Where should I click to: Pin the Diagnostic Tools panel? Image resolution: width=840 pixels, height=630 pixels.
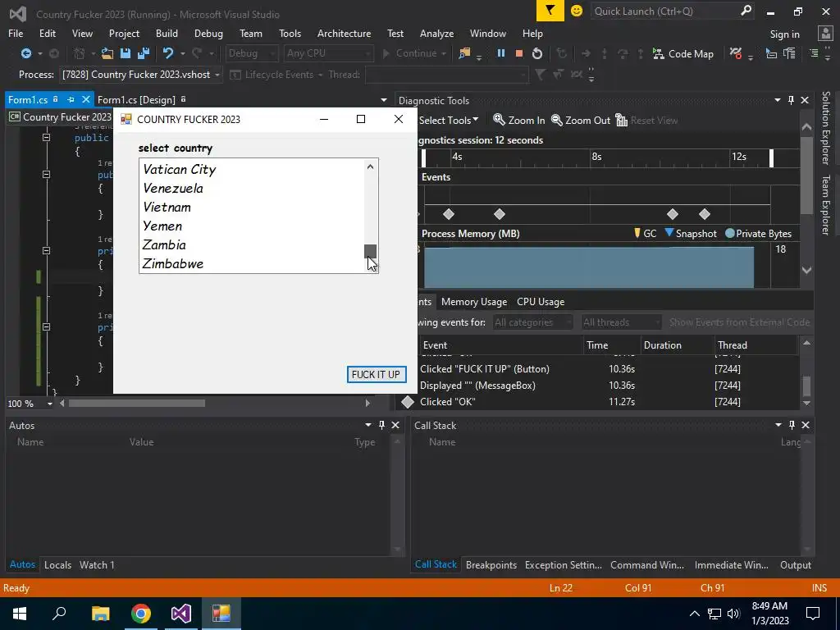point(792,100)
